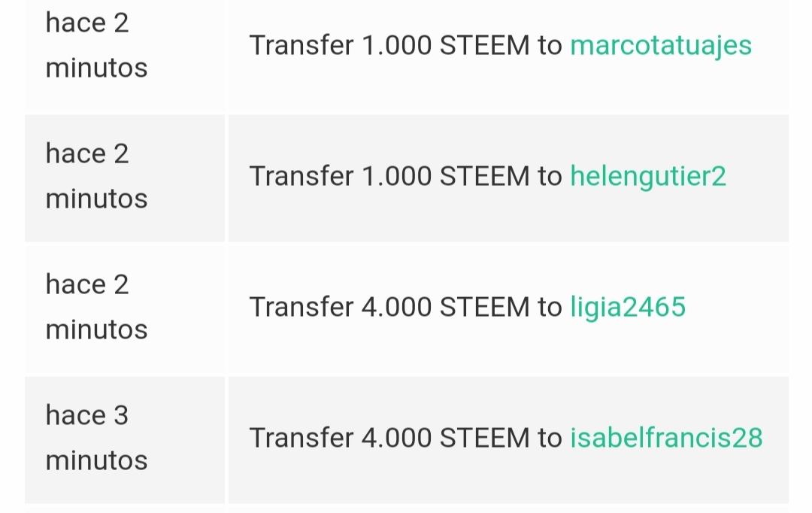Viewport: 812px width, 513px height.
Task: Click the word 'Transfer' in helengutier2 row
Action: coord(301,177)
